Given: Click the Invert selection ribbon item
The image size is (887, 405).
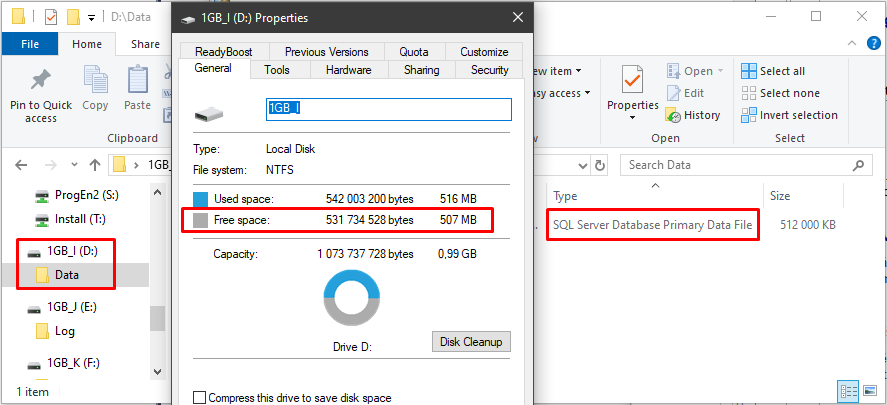Looking at the screenshot, I should (787, 115).
